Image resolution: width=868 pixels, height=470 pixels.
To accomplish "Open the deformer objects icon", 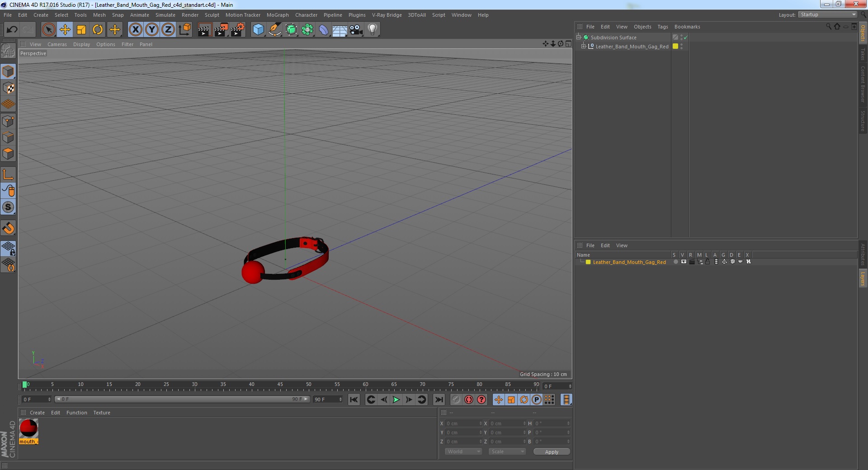I will (324, 30).
